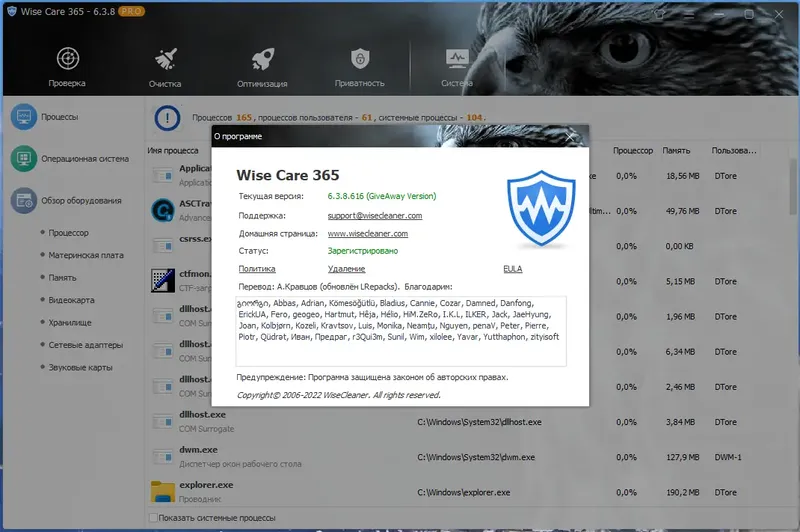Toggle Показать системные процессы checkbox
The height and width of the screenshot is (532, 800).
click(x=153, y=518)
